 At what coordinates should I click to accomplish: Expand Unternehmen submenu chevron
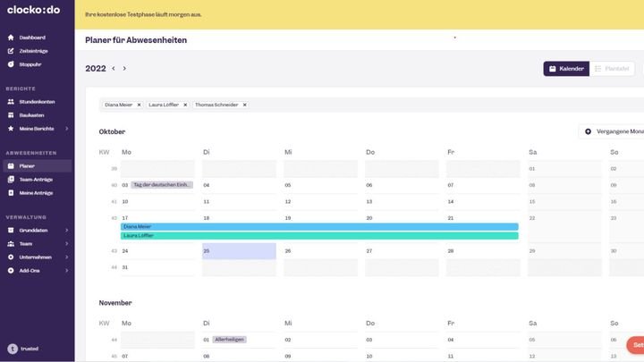67,257
